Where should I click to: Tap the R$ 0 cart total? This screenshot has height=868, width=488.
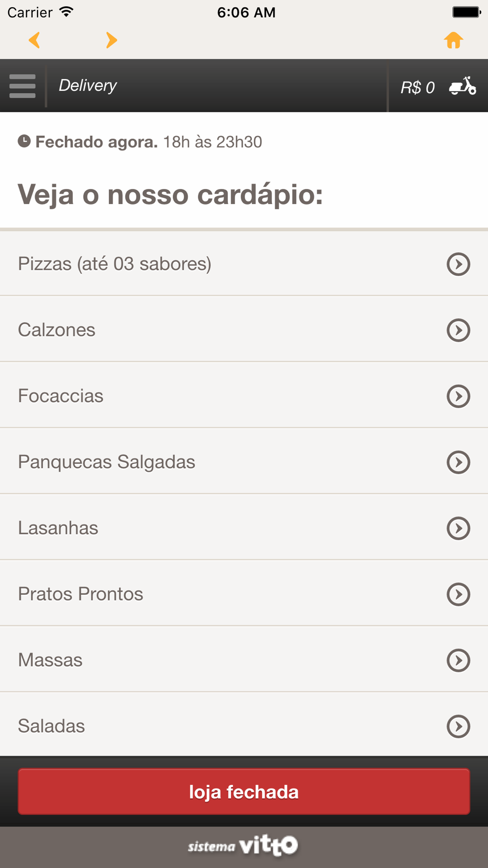point(417,87)
